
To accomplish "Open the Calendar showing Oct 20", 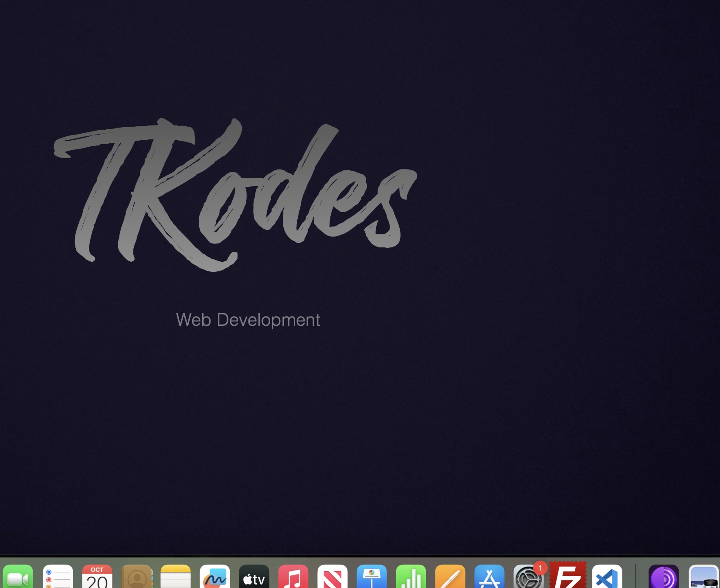I will click(x=97, y=577).
